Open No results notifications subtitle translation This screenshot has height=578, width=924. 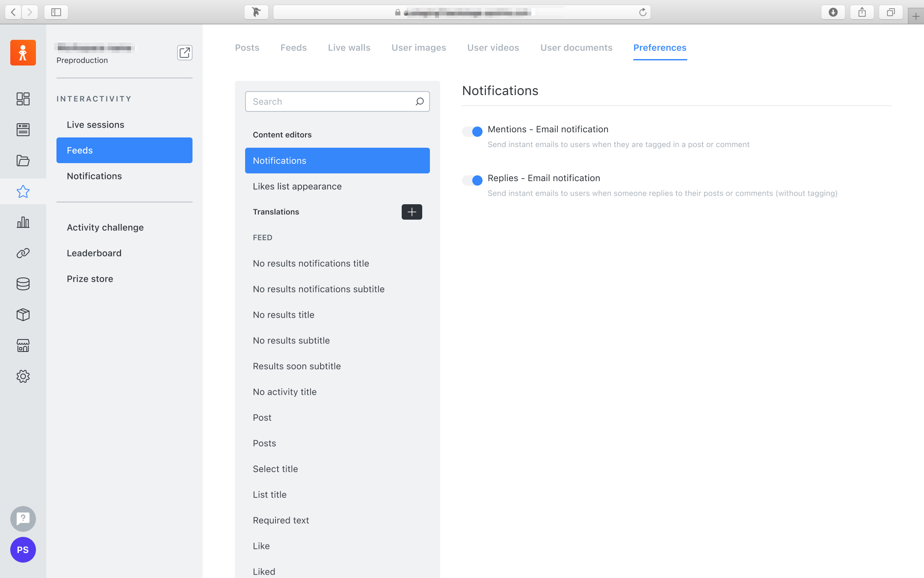coord(338,289)
